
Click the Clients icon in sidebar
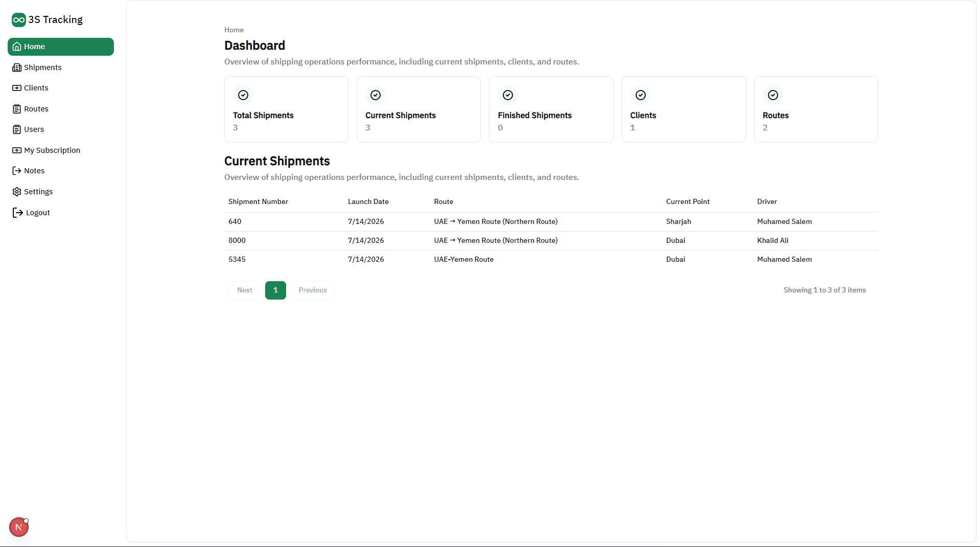pos(17,88)
